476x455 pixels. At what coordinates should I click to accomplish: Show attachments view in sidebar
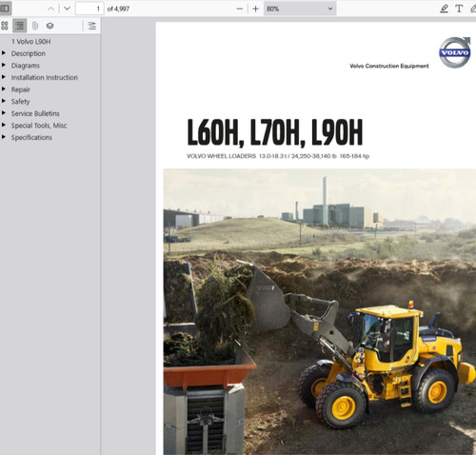coord(35,26)
